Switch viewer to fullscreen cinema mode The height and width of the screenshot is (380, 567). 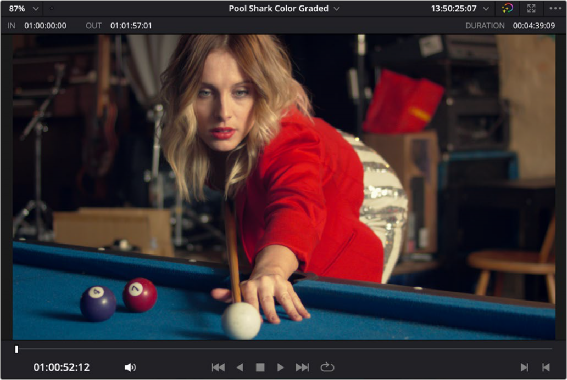(x=531, y=8)
